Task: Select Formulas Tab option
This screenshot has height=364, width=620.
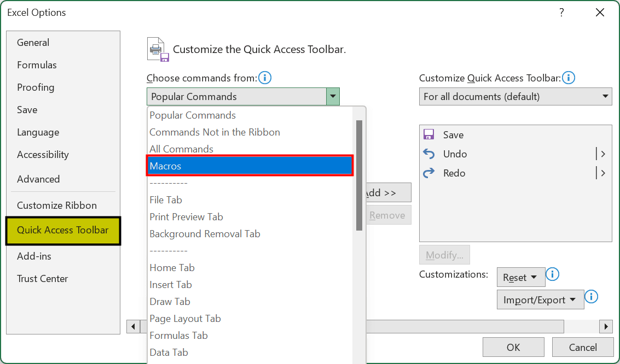Action: (250, 336)
